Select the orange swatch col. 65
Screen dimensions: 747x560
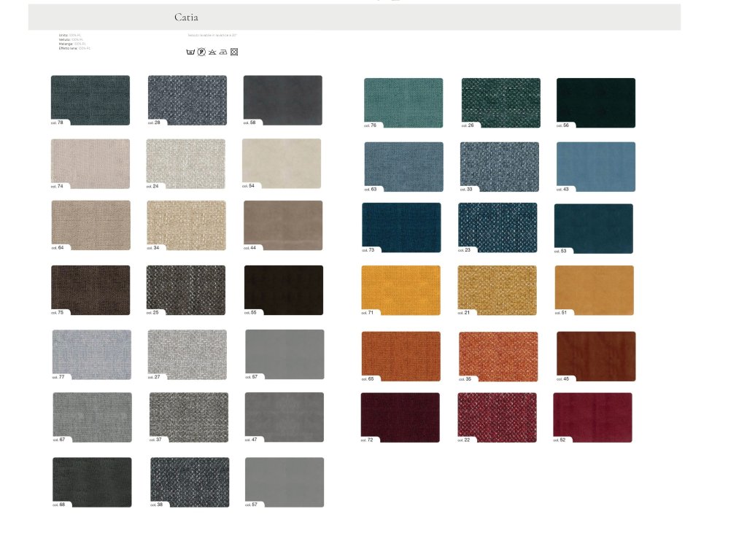point(401,356)
